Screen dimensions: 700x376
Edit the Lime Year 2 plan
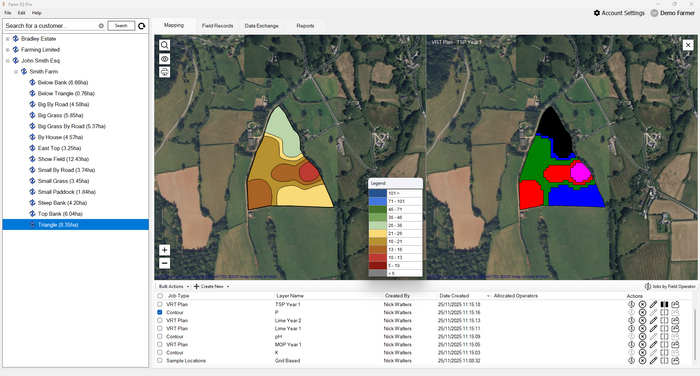653,321
